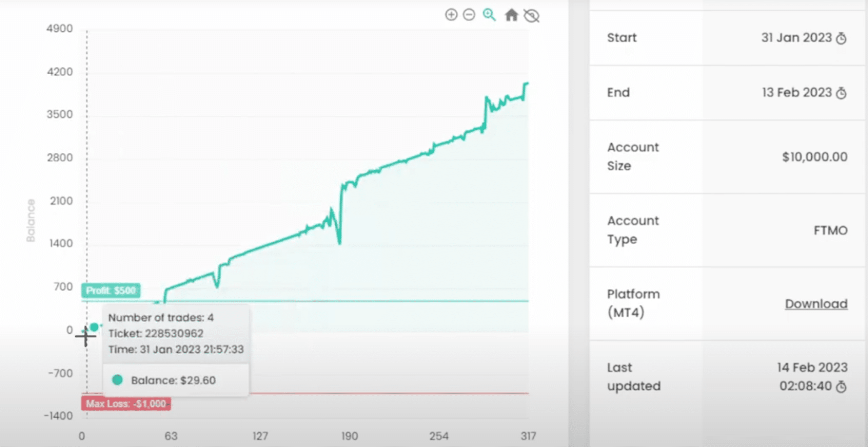The width and height of the screenshot is (868, 447).
Task: Click the 63 label on the x-axis
Action: click(171, 436)
